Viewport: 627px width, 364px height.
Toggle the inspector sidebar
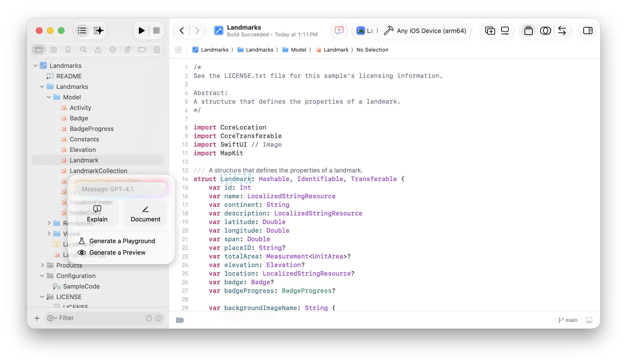pos(588,31)
